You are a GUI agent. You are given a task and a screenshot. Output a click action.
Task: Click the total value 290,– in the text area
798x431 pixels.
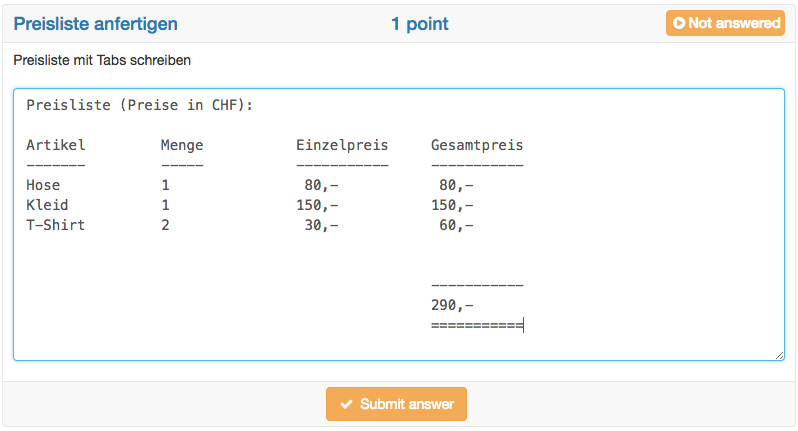coord(452,305)
